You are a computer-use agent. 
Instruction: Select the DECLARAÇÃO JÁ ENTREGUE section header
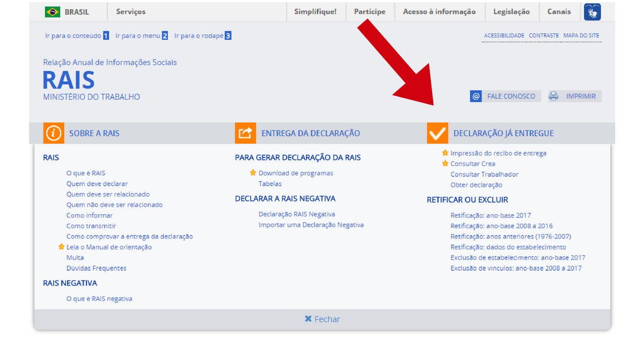pyautogui.click(x=503, y=133)
